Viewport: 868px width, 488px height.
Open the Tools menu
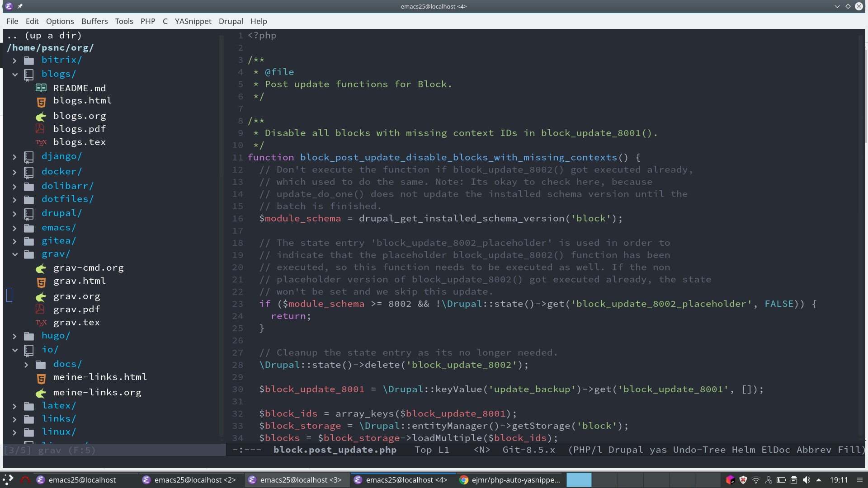[x=124, y=21]
